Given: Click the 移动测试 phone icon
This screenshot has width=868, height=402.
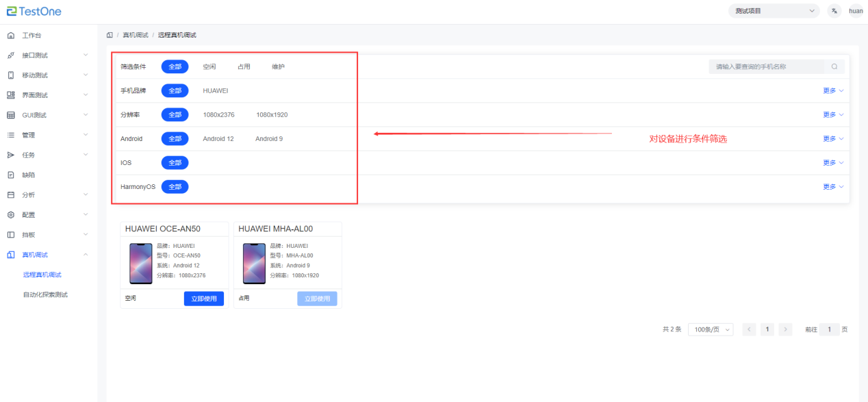Looking at the screenshot, I should 11,75.
